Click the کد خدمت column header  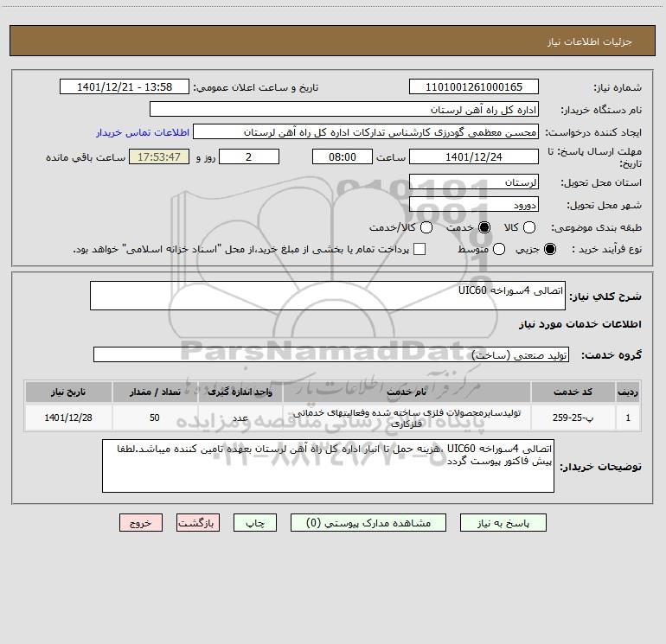[573, 392]
